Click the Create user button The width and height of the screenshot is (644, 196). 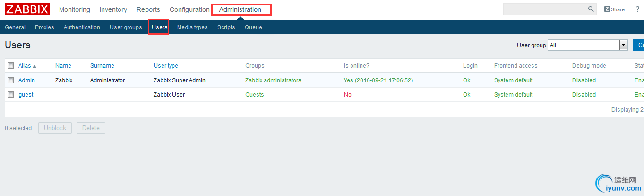click(638, 45)
